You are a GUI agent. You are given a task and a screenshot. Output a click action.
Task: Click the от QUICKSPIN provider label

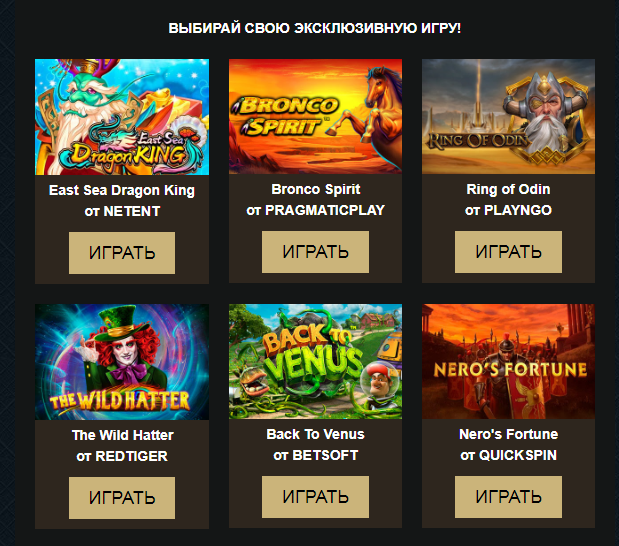click(508, 455)
